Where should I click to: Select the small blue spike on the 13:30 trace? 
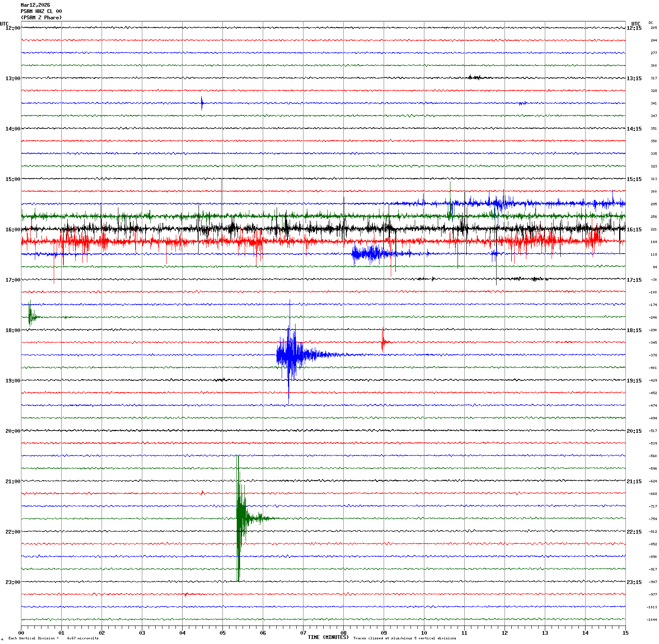(x=202, y=103)
